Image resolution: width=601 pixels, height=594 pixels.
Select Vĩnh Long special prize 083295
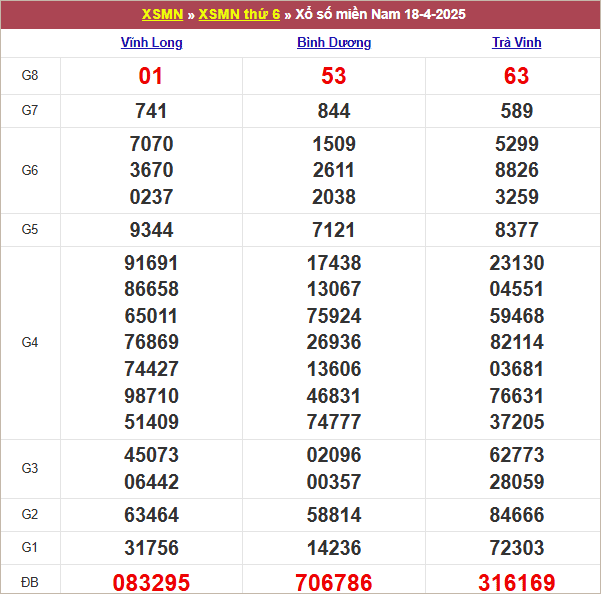(151, 582)
